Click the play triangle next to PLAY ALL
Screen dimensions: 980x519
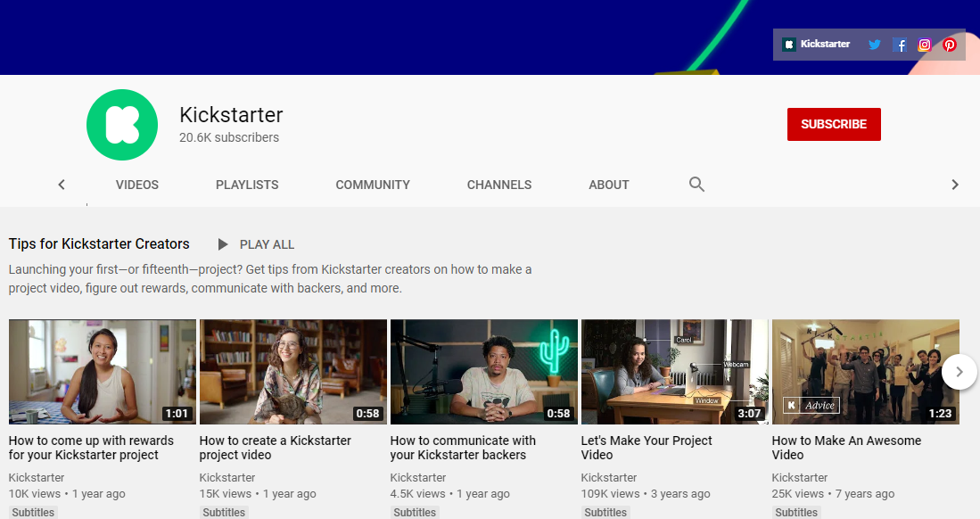pos(223,244)
